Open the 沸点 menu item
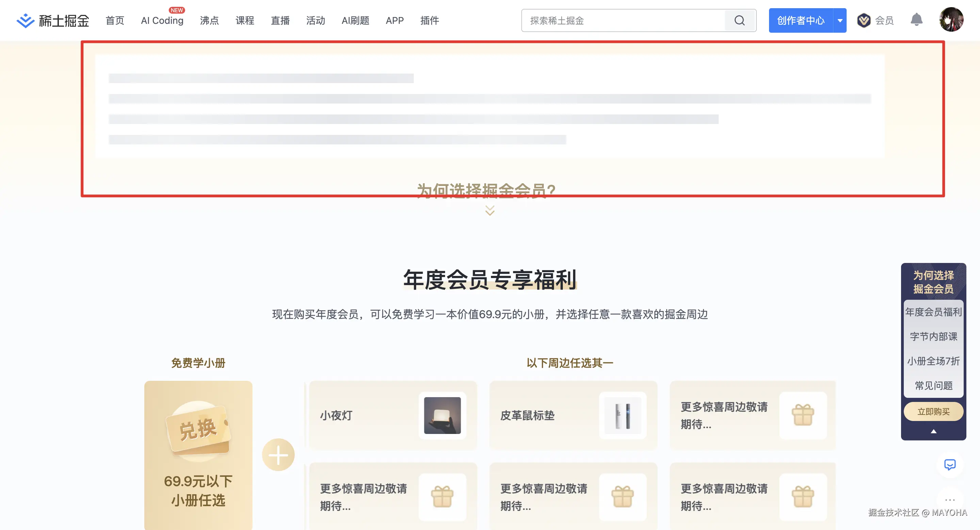This screenshot has height=530, width=980. [210, 21]
